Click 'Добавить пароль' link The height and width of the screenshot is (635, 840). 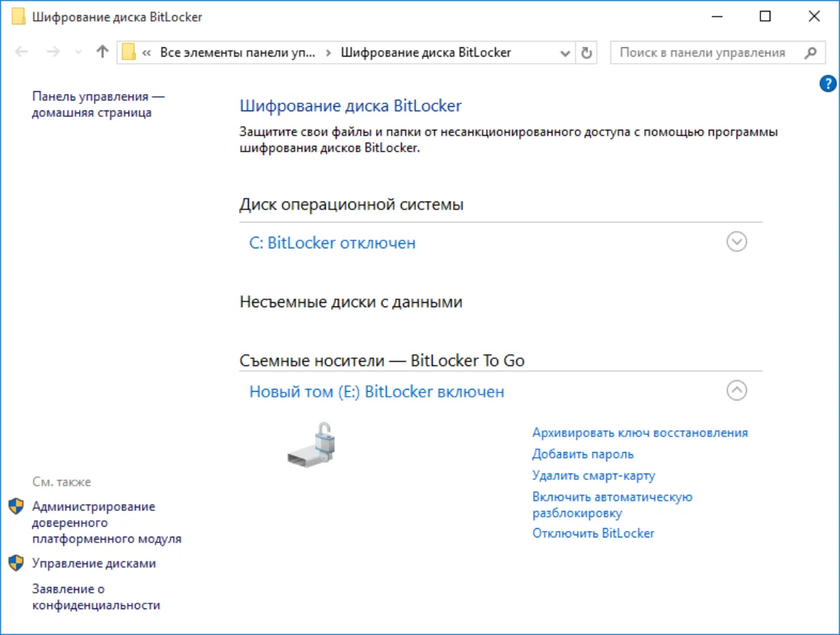[583, 454]
